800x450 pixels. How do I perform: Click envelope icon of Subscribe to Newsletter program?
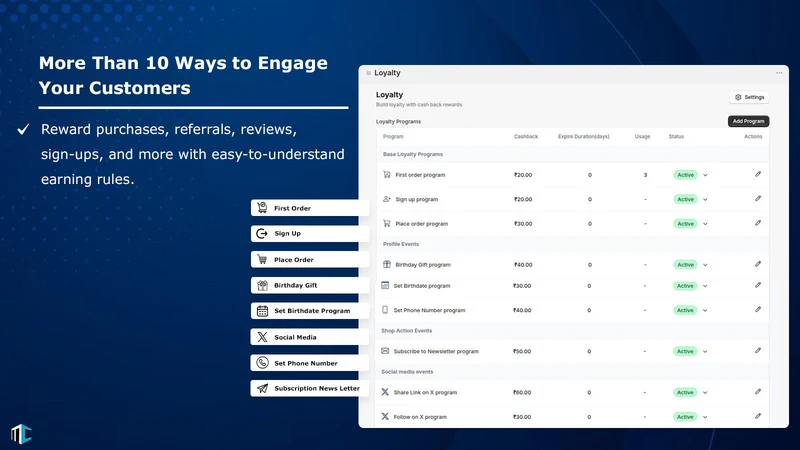385,351
